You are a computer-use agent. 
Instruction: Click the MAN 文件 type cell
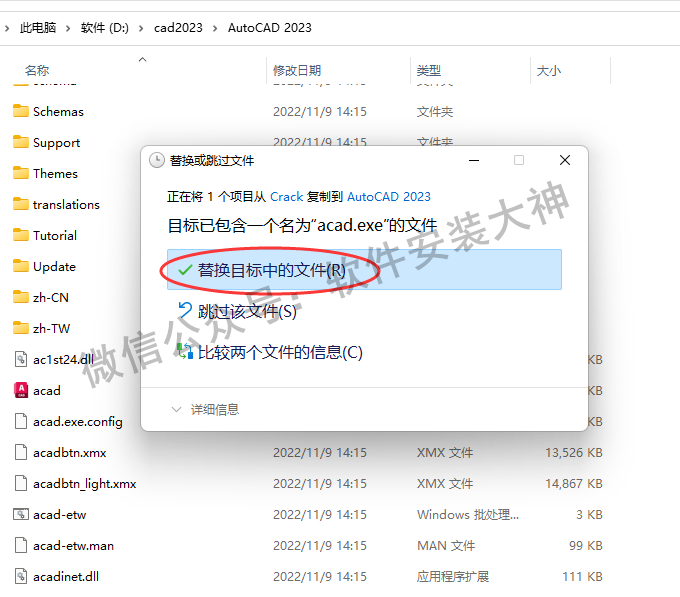(x=446, y=545)
